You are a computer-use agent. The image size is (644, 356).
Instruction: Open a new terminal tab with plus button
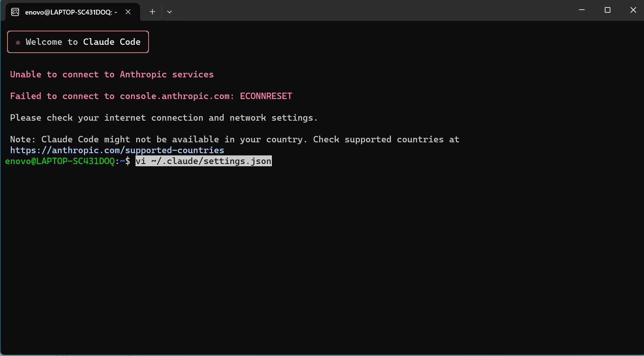(152, 12)
